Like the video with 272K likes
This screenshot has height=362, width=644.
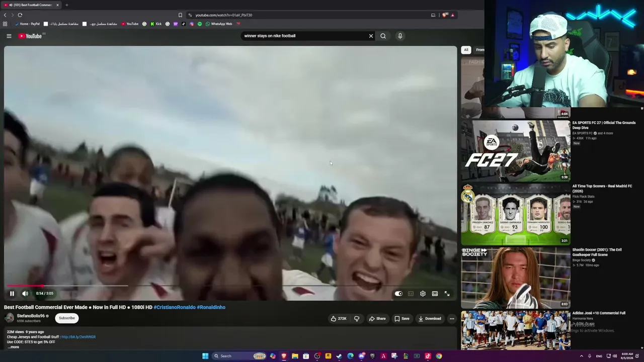click(x=338, y=318)
